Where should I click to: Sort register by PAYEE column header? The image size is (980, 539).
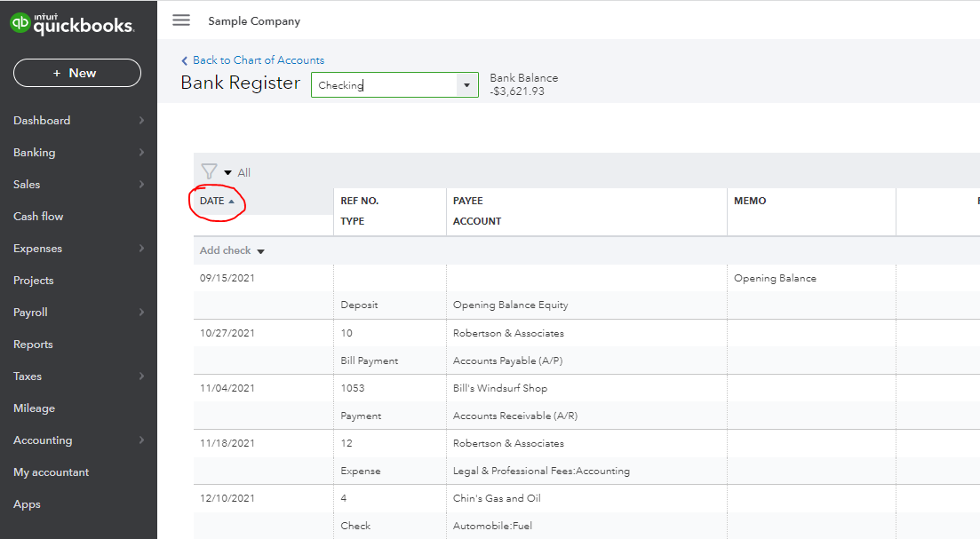(x=467, y=201)
